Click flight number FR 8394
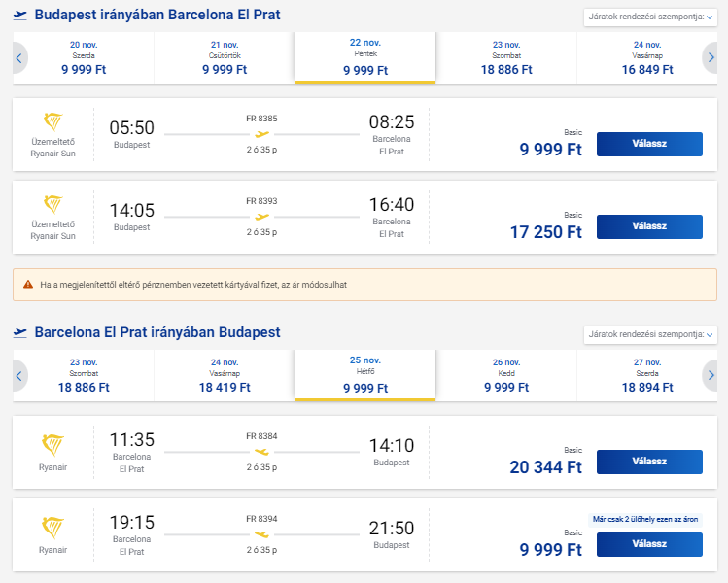This screenshot has width=728, height=583. pos(261,519)
